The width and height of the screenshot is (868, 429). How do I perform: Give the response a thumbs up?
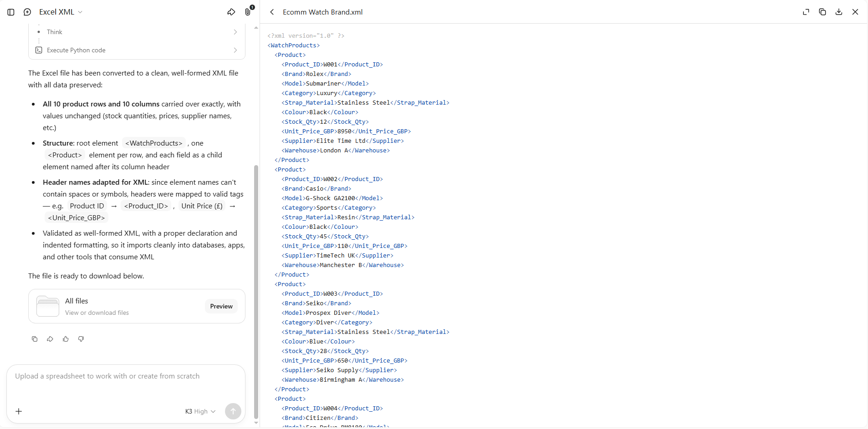pos(66,339)
